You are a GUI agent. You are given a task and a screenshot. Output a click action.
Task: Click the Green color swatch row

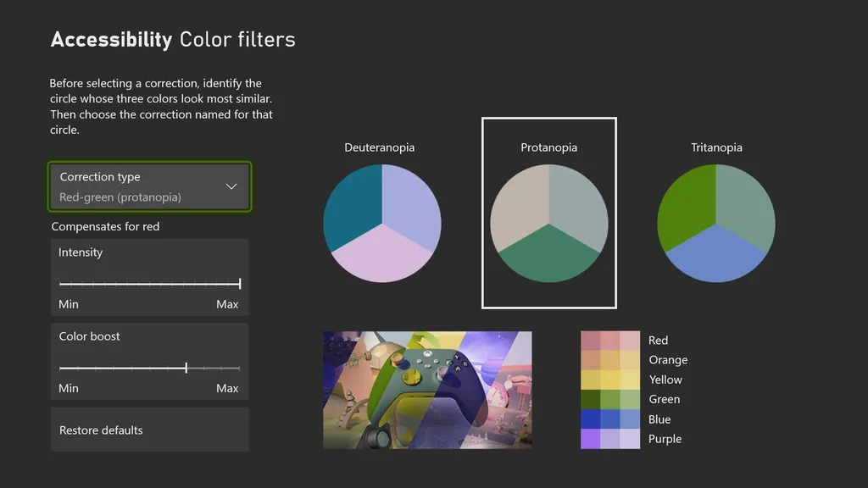pyautogui.click(x=610, y=399)
